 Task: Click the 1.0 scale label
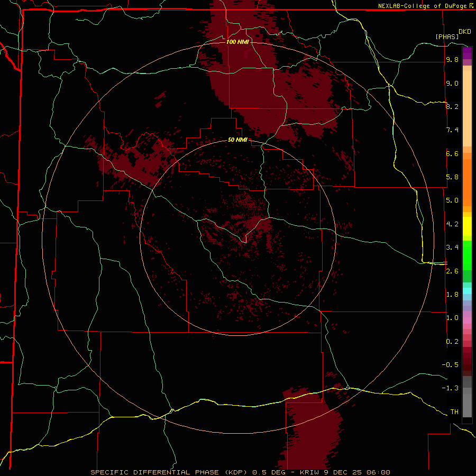[452, 318]
